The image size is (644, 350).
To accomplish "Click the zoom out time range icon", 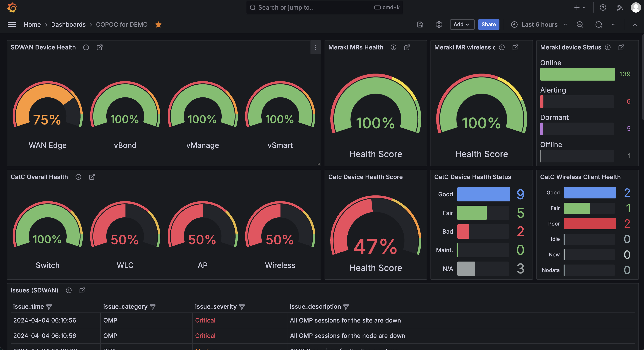I will 580,25.
